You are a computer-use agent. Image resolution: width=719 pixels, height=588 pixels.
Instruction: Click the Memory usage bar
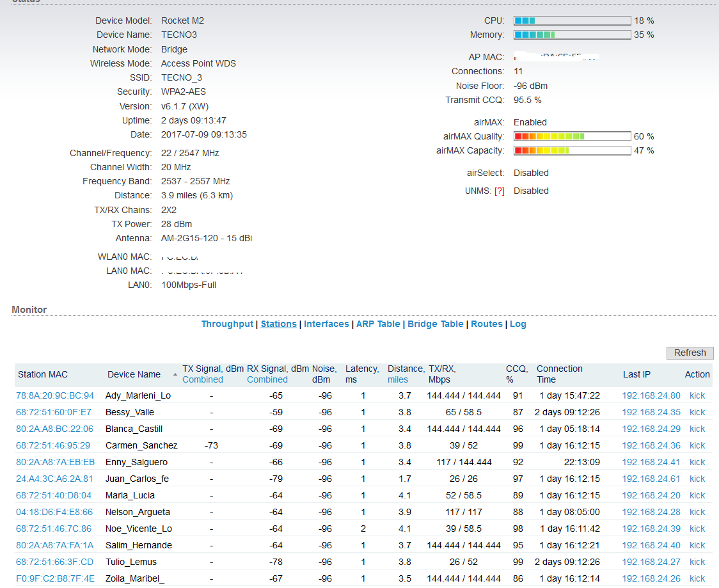[573, 35]
